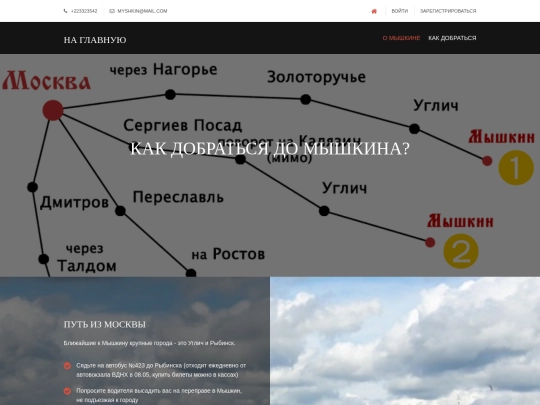Click the phone icon beside +223323542
The image size is (540, 405).
(65, 11)
